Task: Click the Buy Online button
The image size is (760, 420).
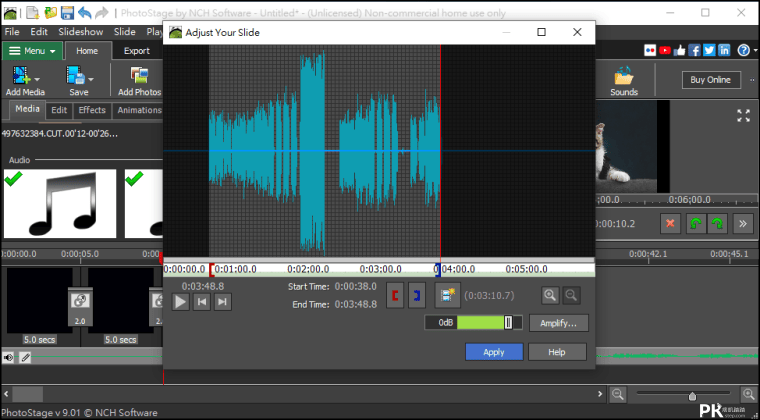Action: click(711, 80)
